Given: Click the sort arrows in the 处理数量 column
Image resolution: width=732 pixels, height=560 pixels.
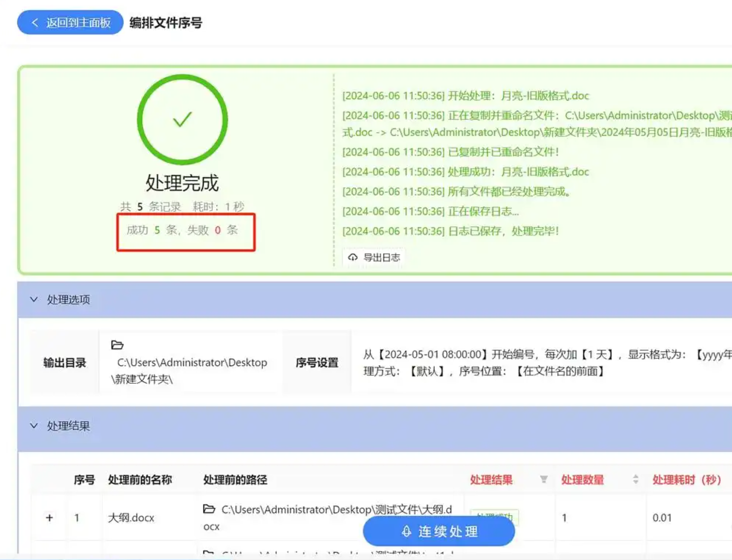Looking at the screenshot, I should 636,479.
